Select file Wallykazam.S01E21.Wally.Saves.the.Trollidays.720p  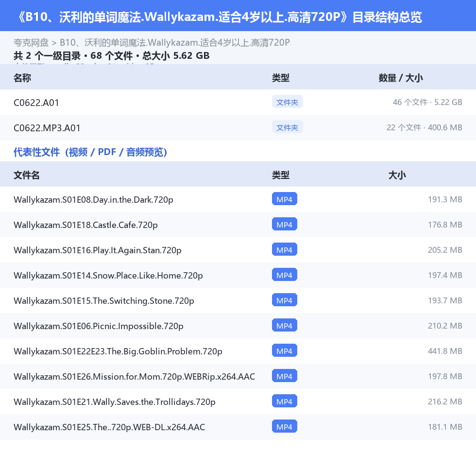[x=115, y=402]
